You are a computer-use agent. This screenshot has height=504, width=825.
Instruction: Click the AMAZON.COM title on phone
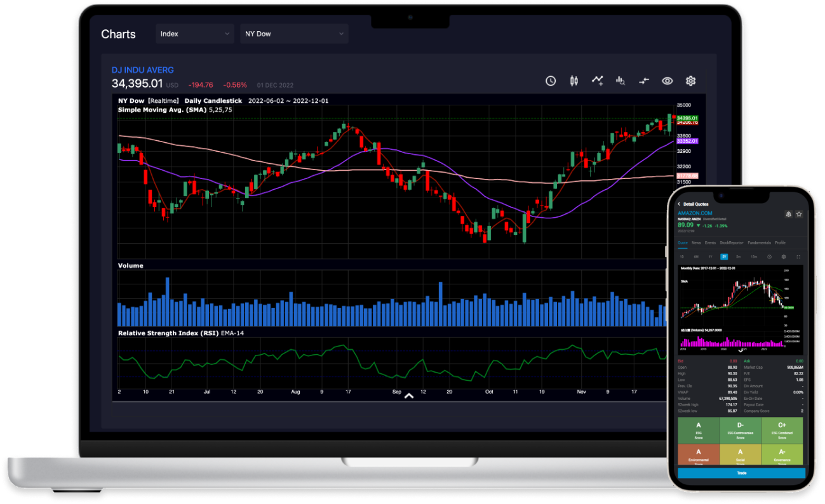695,213
